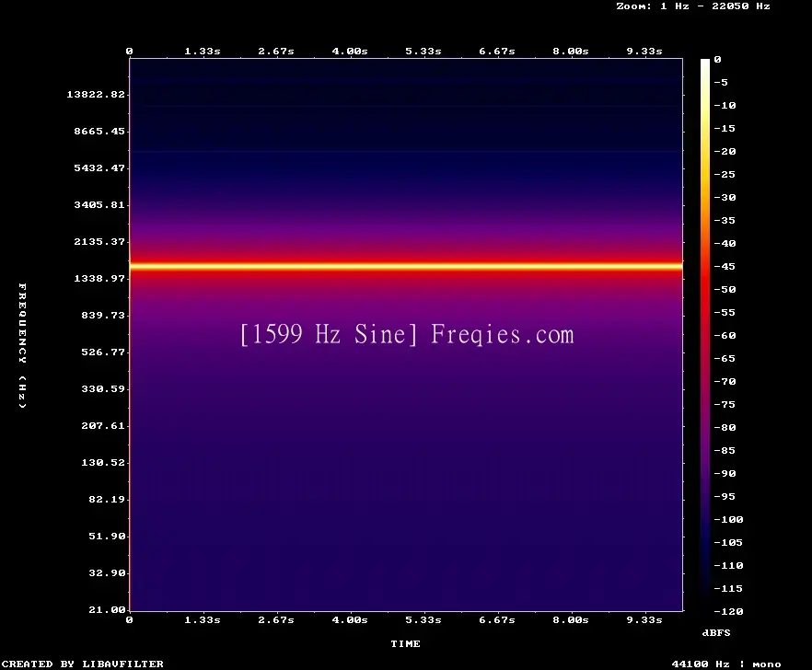Select the "-20" value on the dBFS scale
812x670 pixels.
(725, 151)
